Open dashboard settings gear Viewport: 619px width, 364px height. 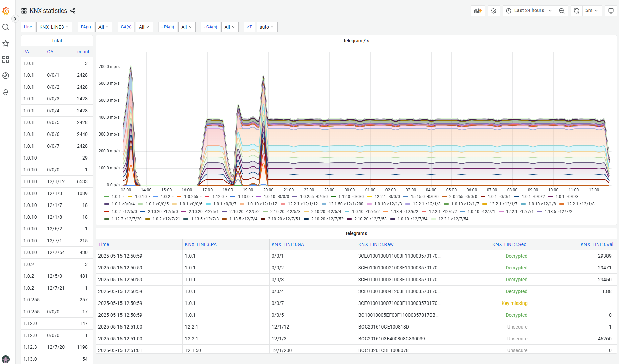pyautogui.click(x=494, y=11)
